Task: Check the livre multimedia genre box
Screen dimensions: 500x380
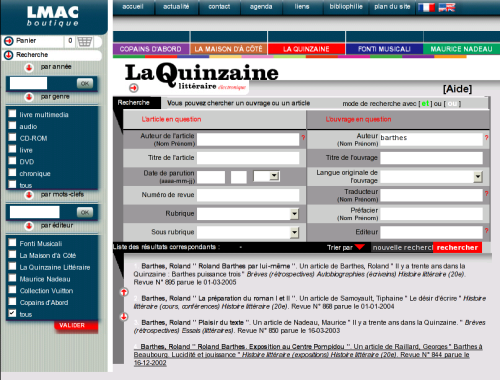Action: [x=12, y=114]
